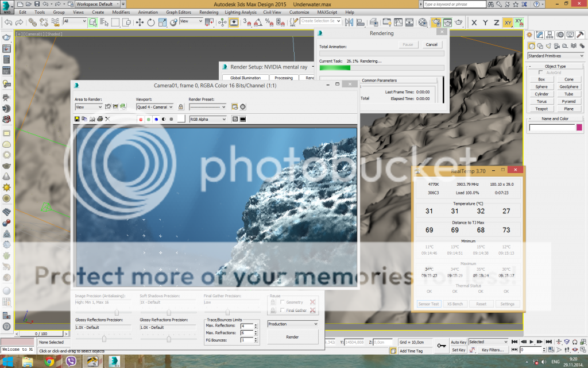The height and width of the screenshot is (368, 588).
Task: Print the rendered image
Action: pyautogui.click(x=100, y=119)
